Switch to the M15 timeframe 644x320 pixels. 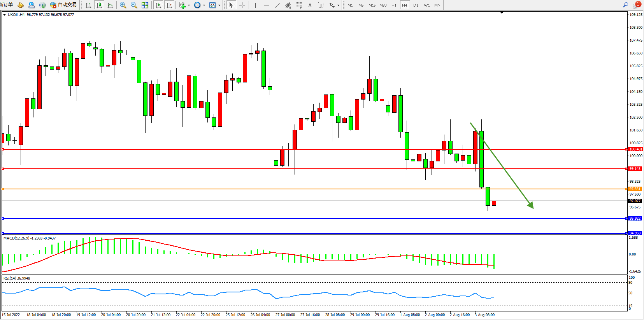pyautogui.click(x=372, y=5)
